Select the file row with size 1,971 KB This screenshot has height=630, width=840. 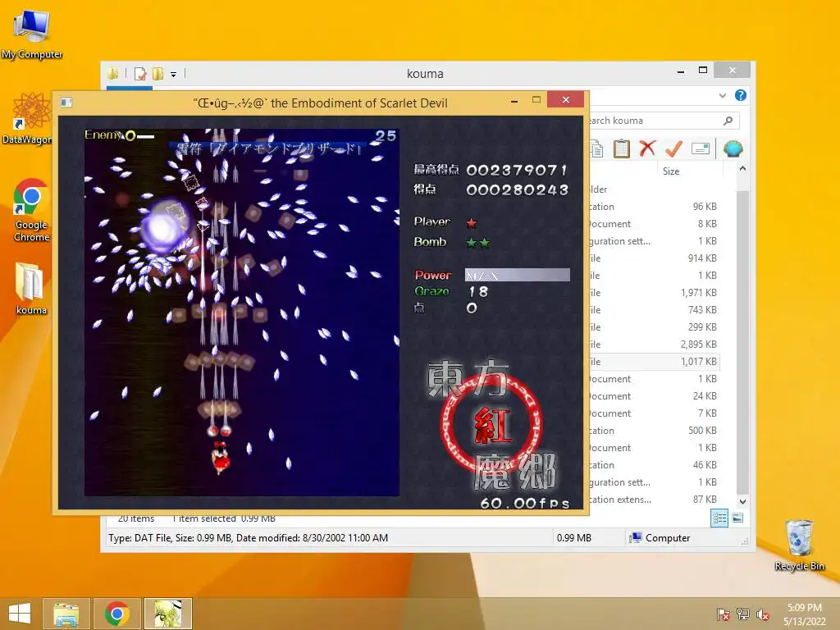[x=654, y=293]
